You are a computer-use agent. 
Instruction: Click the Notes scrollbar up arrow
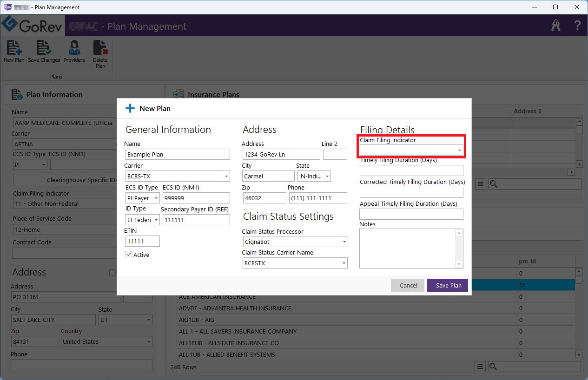coord(459,233)
